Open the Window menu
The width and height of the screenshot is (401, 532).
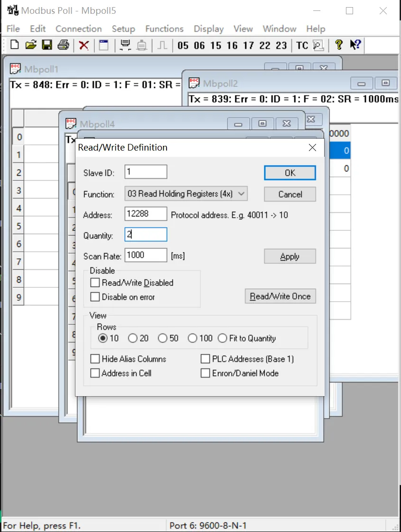280,29
